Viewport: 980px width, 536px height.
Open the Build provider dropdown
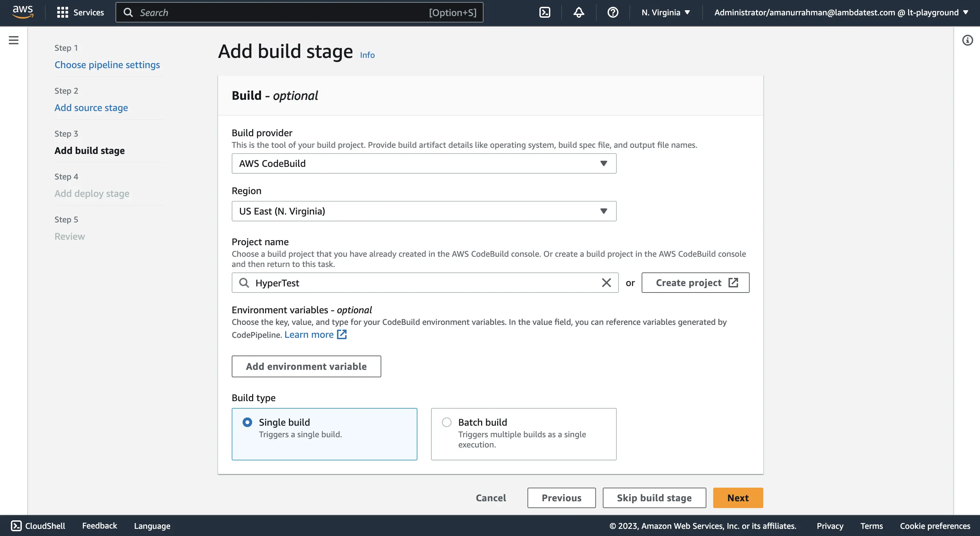[424, 163]
